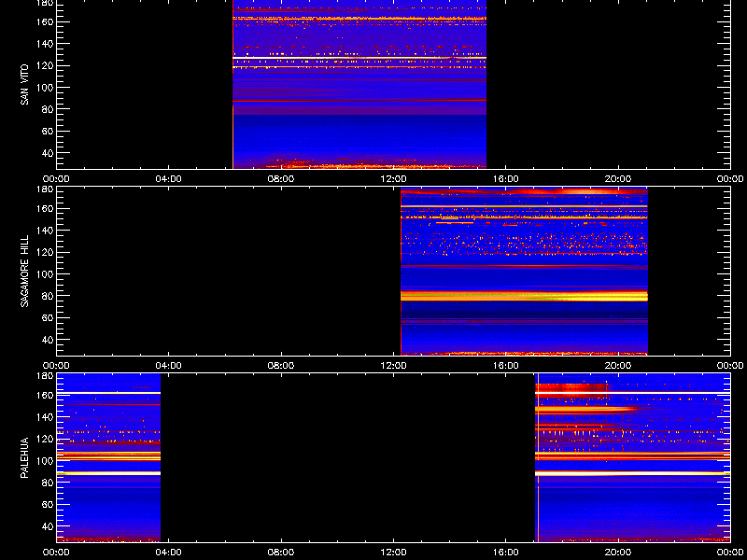Click the 60 frequency label on Palehua axis
The image size is (747, 560).
tap(47, 504)
